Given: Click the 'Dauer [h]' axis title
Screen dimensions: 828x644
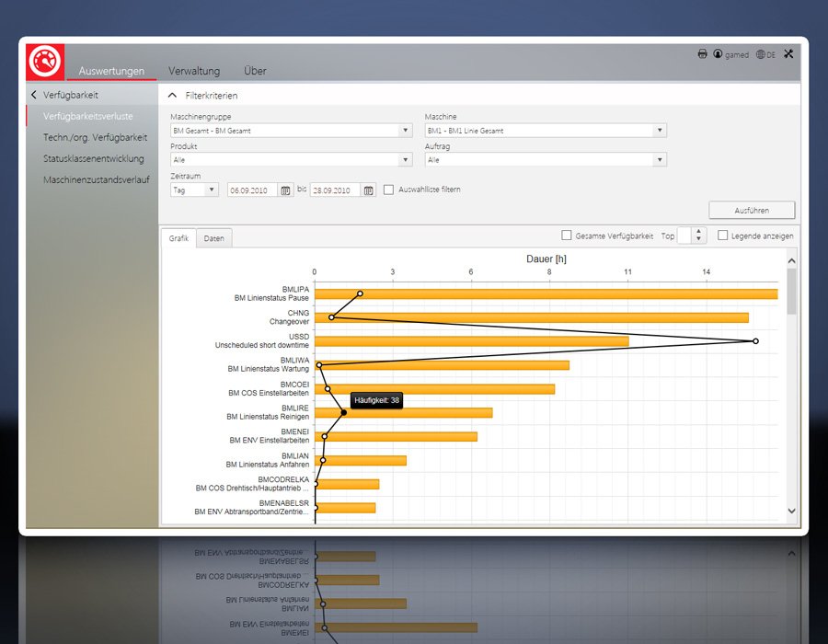Looking at the screenshot, I should [x=546, y=259].
